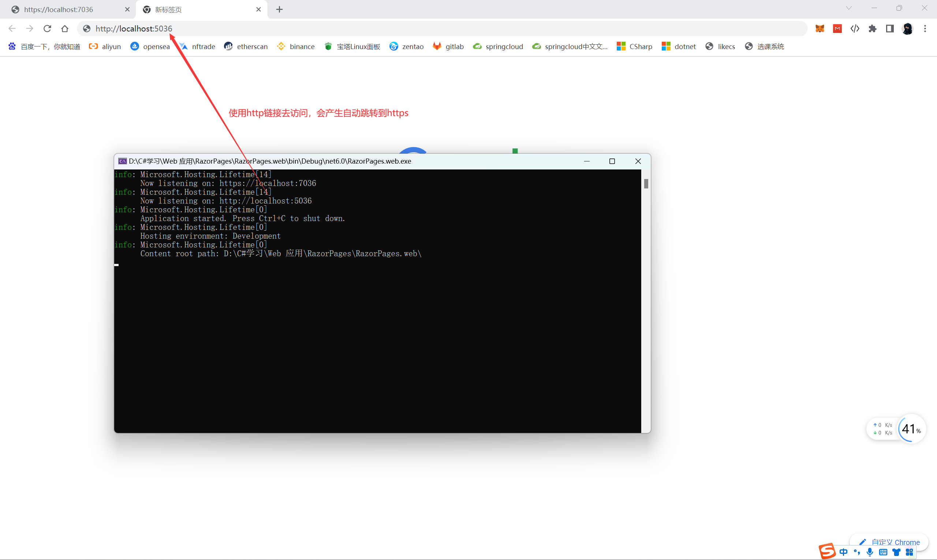Screen dimensions: 937x560
Task: Click the Sogou microphone voice-input icon
Action: tap(870, 552)
